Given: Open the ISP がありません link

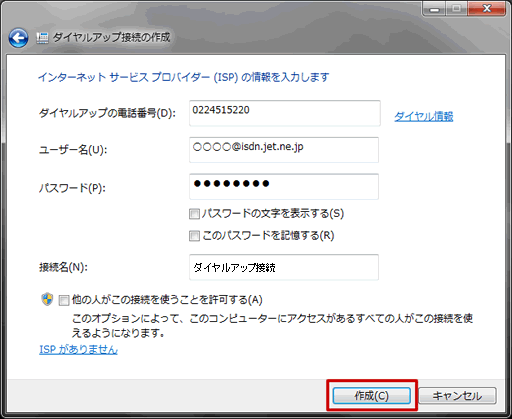Looking at the screenshot, I should [x=78, y=349].
